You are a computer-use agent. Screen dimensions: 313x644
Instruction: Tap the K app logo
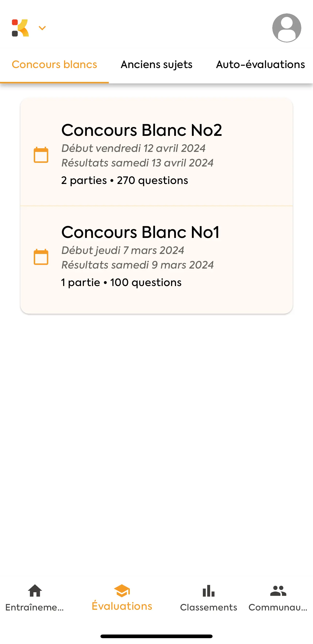tap(20, 28)
